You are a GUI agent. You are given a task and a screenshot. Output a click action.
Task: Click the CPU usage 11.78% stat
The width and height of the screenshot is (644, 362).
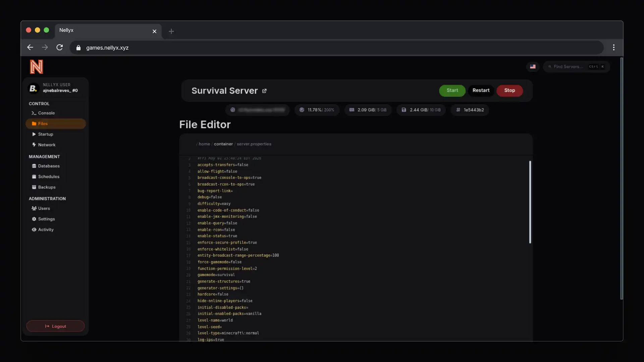[317, 110]
